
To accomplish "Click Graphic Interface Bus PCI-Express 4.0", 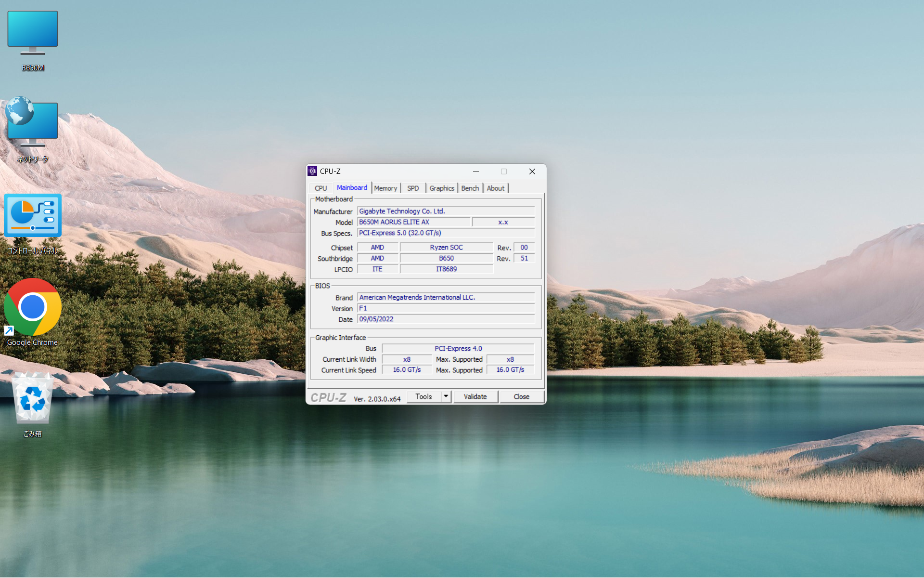I will click(458, 348).
